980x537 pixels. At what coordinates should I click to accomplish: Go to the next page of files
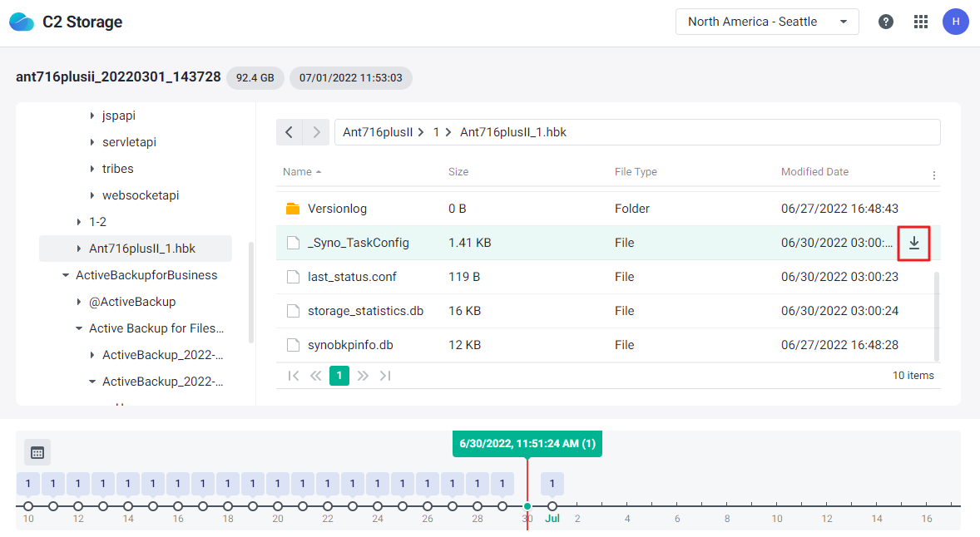pyautogui.click(x=363, y=376)
